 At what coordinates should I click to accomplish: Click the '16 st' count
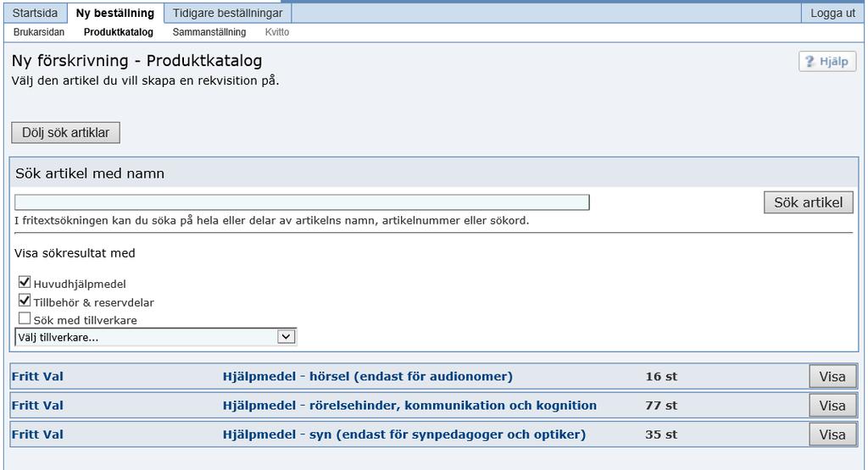pos(661,377)
